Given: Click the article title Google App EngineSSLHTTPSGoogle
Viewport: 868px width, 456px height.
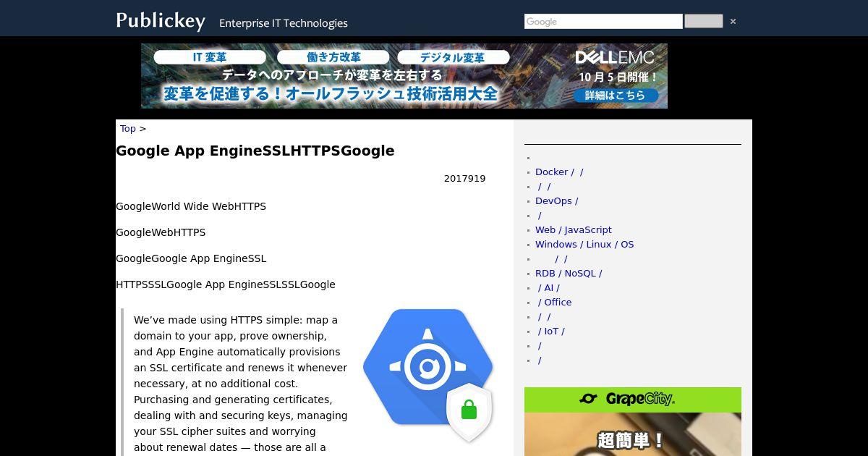Looking at the screenshot, I should (x=255, y=151).
